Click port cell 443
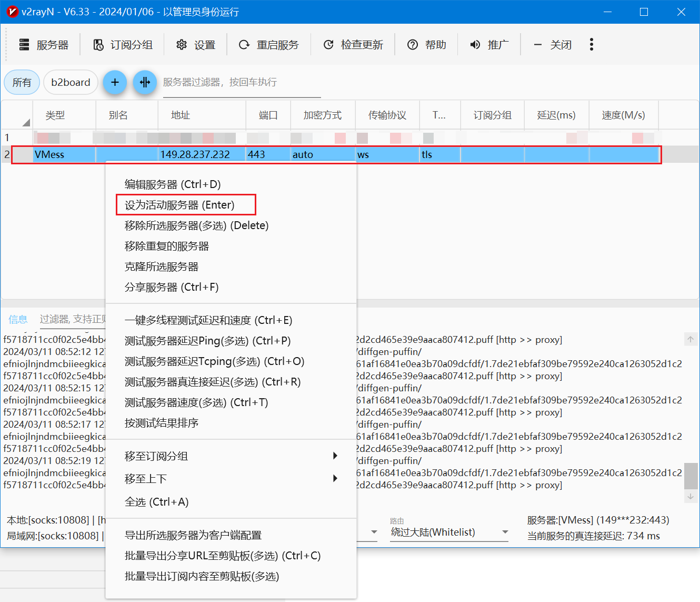 coord(268,154)
